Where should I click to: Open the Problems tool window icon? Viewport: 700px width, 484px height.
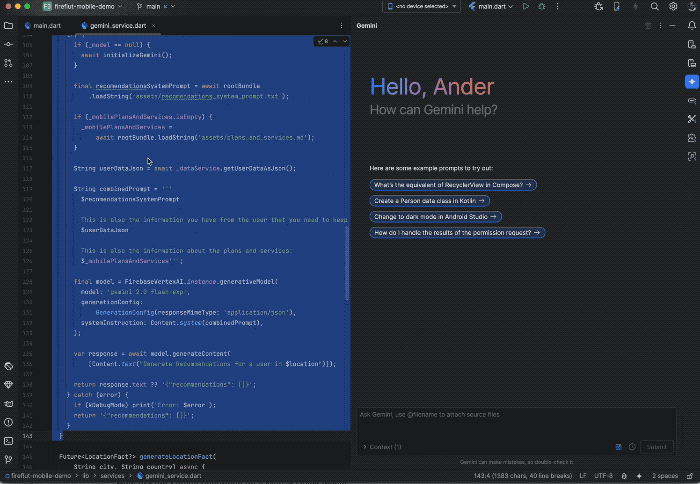click(x=8, y=422)
